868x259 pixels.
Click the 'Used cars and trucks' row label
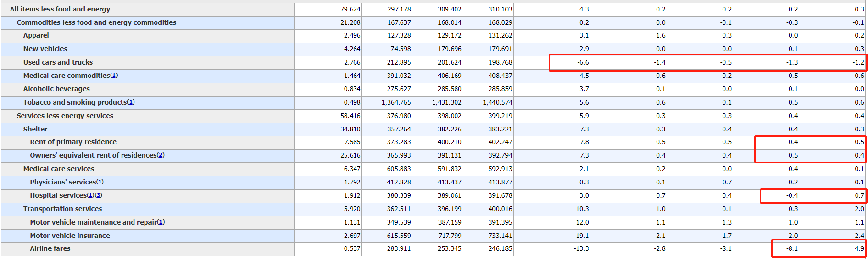pyautogui.click(x=58, y=62)
